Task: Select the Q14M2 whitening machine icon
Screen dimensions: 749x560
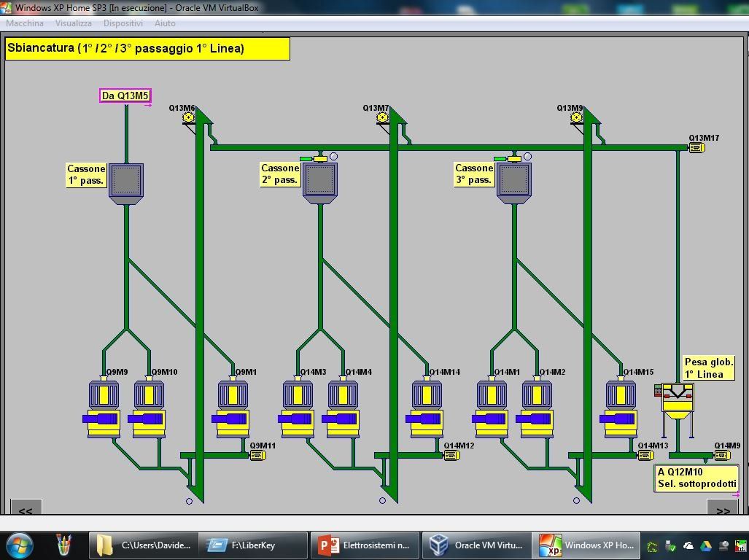Action: coord(537,409)
